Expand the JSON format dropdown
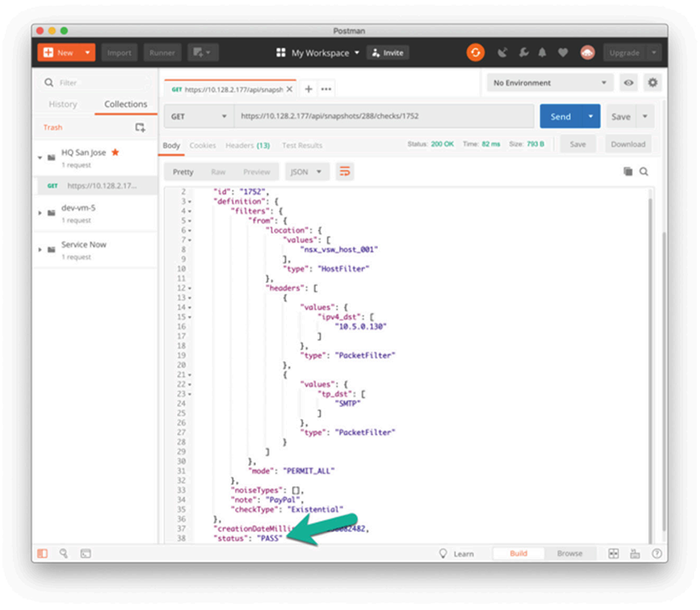700x610 pixels. click(306, 172)
